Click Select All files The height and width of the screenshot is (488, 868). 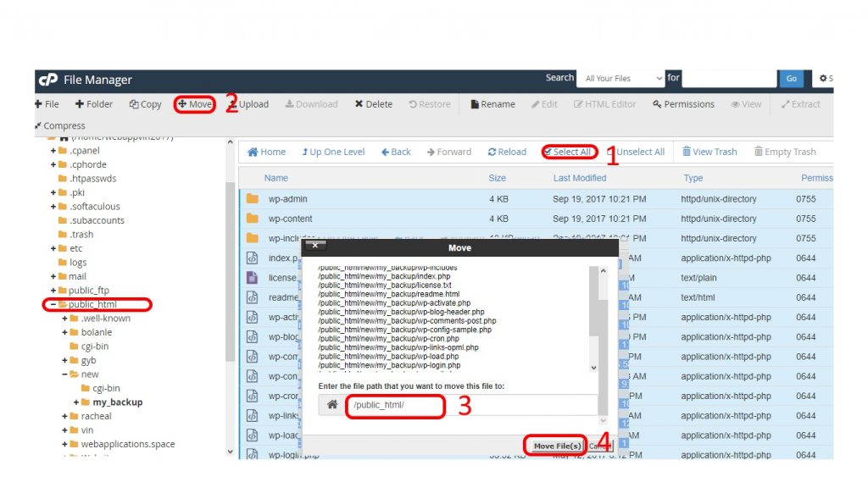pyautogui.click(x=568, y=152)
